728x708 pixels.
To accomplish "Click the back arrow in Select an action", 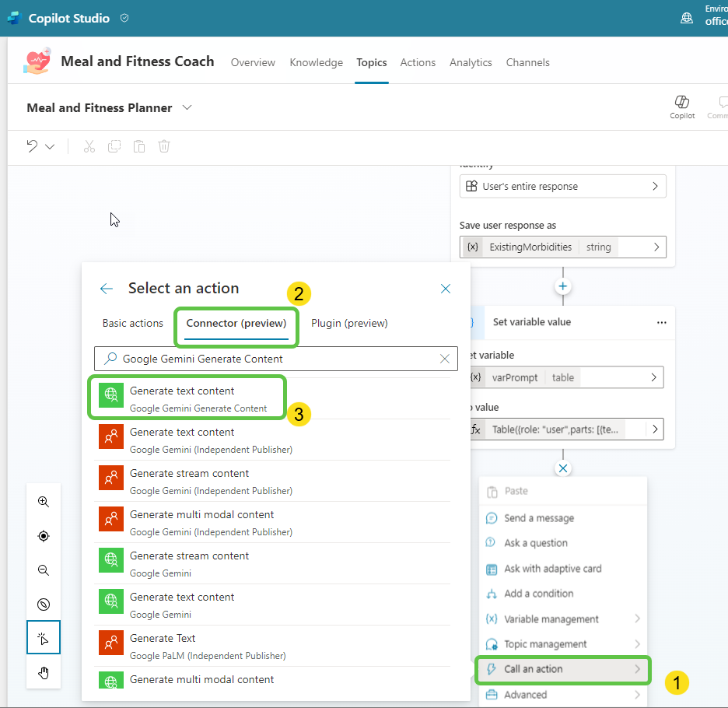I will pos(107,289).
